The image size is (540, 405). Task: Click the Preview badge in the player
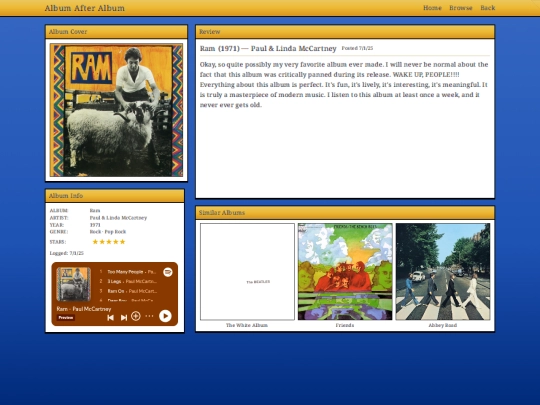coord(65,318)
